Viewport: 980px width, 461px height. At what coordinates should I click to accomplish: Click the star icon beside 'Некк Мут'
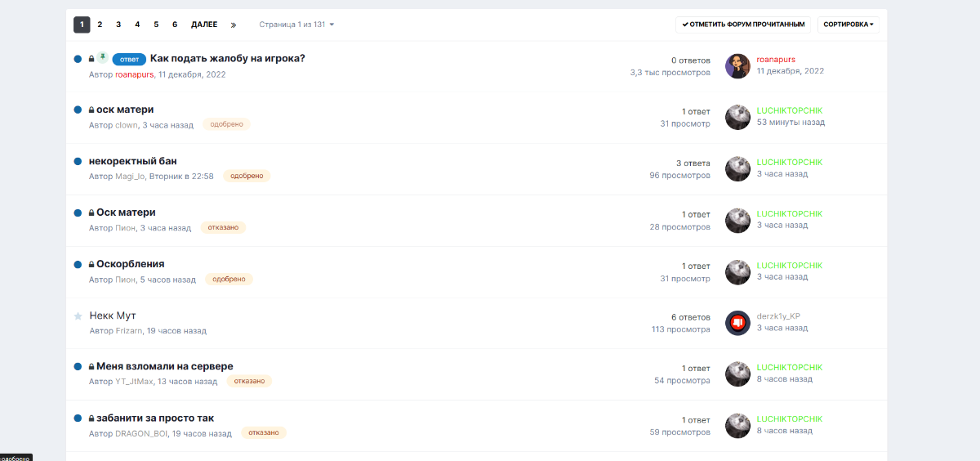point(78,316)
